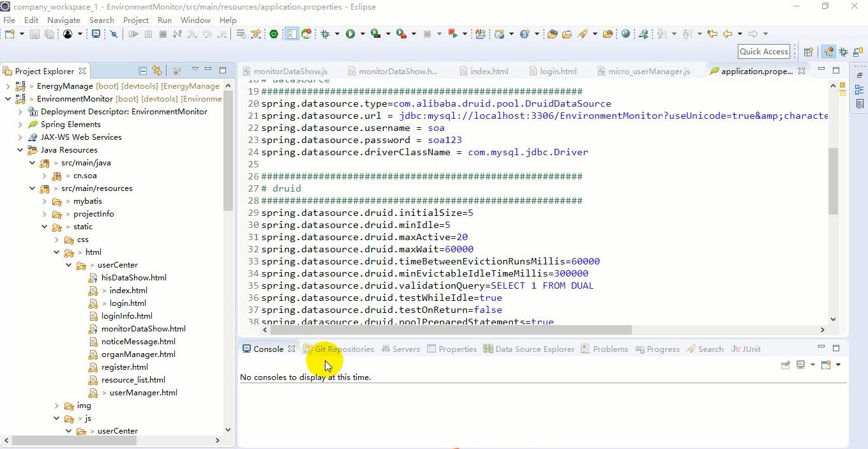Click the Save icon in toolbar
The image size is (868, 449).
[x=35, y=34]
